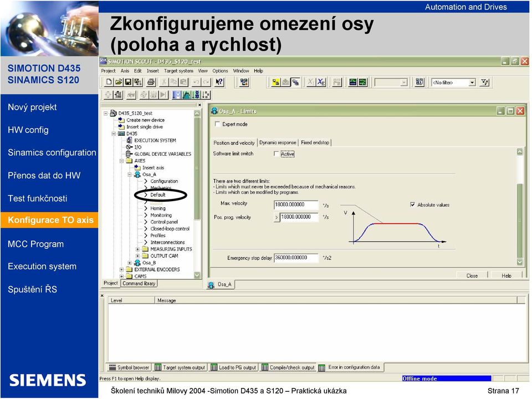This screenshot has width=532, height=399.
Task: Click the Pos. prog. velocity input field
Action: coord(299,217)
